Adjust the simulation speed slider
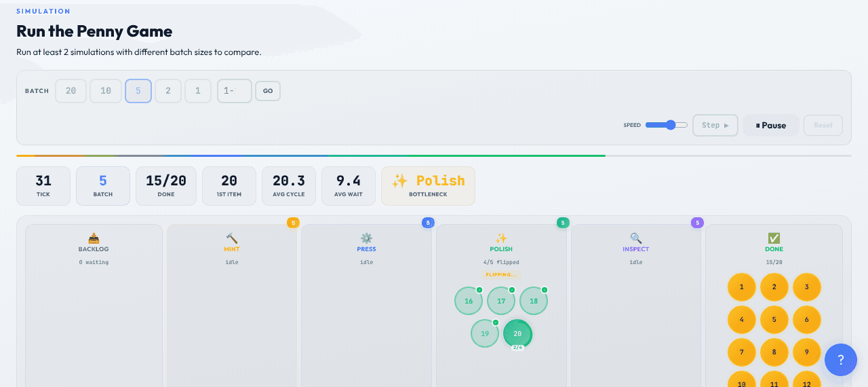This screenshot has width=868, height=387. (667, 125)
